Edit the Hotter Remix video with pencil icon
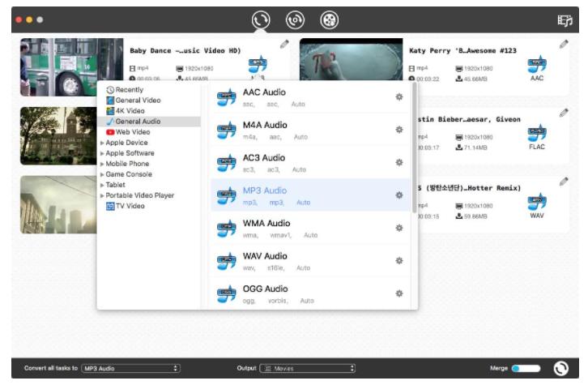This screenshot has width=588, height=385. [x=564, y=182]
